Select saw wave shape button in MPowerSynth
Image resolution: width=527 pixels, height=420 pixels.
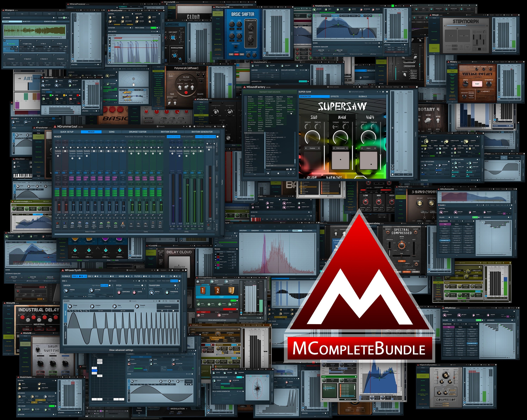(86, 311)
